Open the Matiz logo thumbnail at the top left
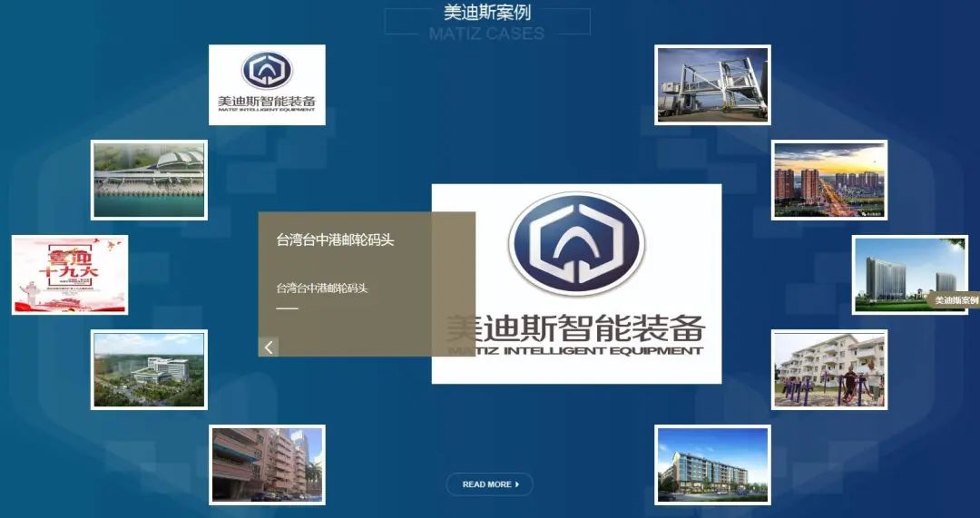This screenshot has height=518, width=980. 267,85
